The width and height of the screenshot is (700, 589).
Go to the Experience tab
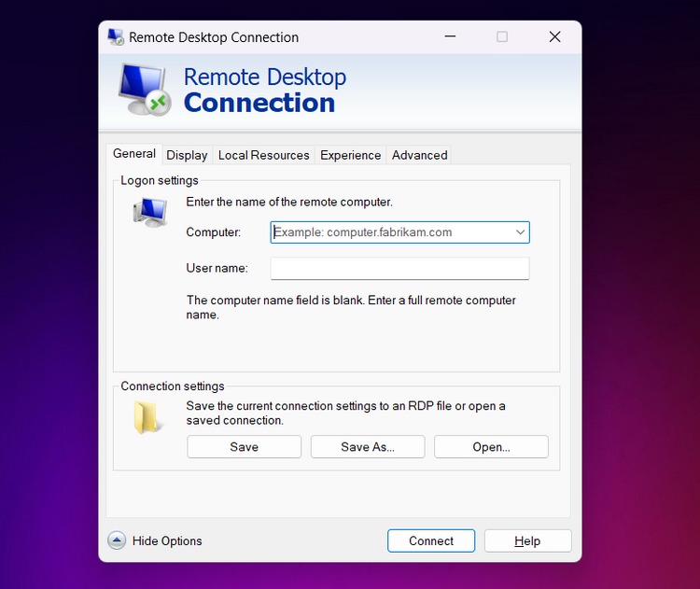pos(350,155)
